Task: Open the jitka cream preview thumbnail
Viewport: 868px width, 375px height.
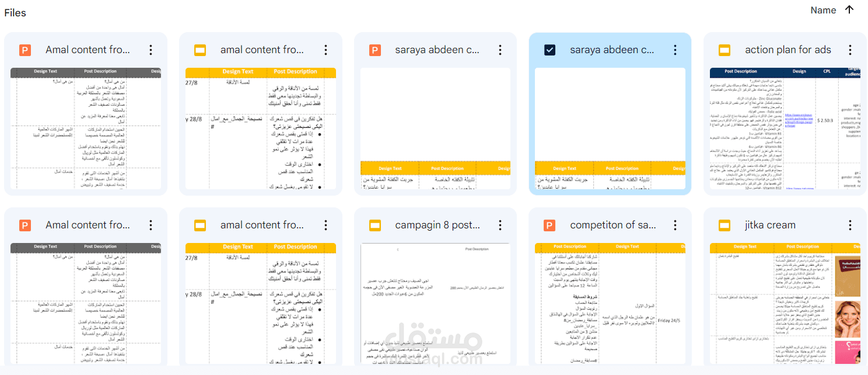Action: coord(785,303)
